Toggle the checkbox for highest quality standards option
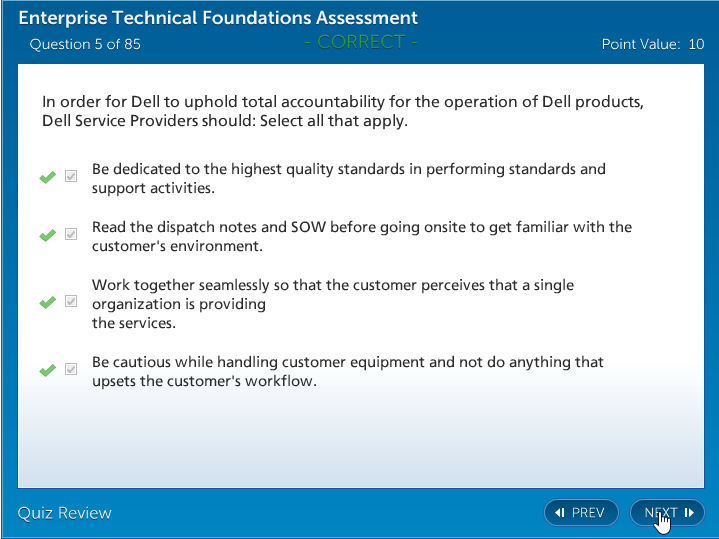The height and width of the screenshot is (539, 719). tap(71, 177)
